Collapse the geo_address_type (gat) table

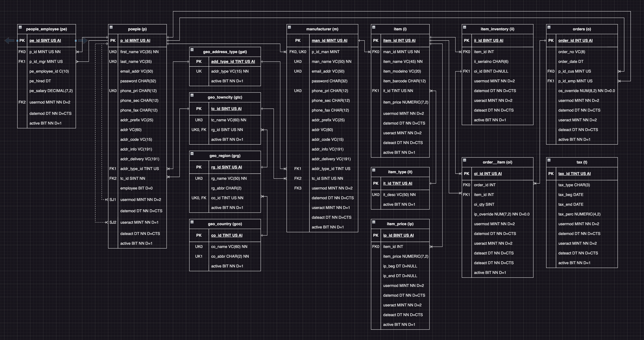192,50
